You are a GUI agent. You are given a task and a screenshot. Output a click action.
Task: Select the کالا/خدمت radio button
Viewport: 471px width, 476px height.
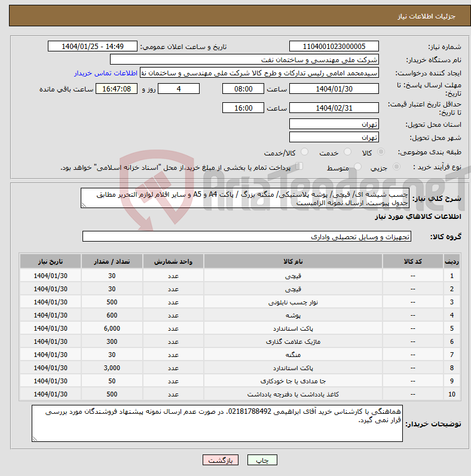[x=304, y=152]
